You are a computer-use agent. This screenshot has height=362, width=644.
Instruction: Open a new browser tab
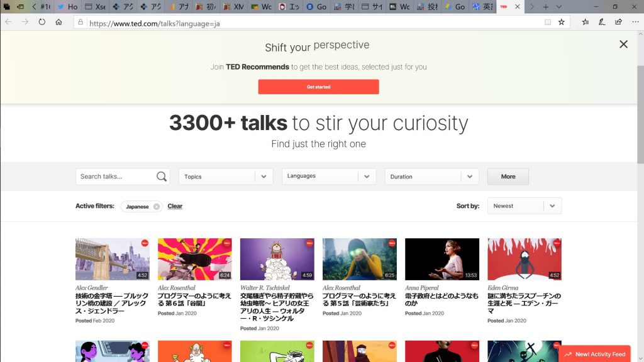click(x=545, y=6)
